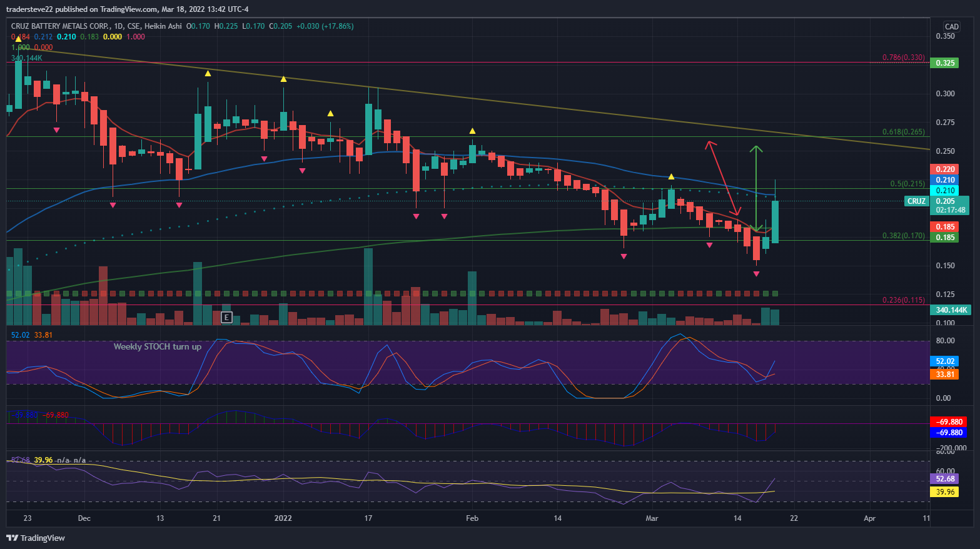Screen dimensions: 980x549
Task: Click the +0.030 (+17.86%) change value
Action: pyautogui.click(x=325, y=26)
